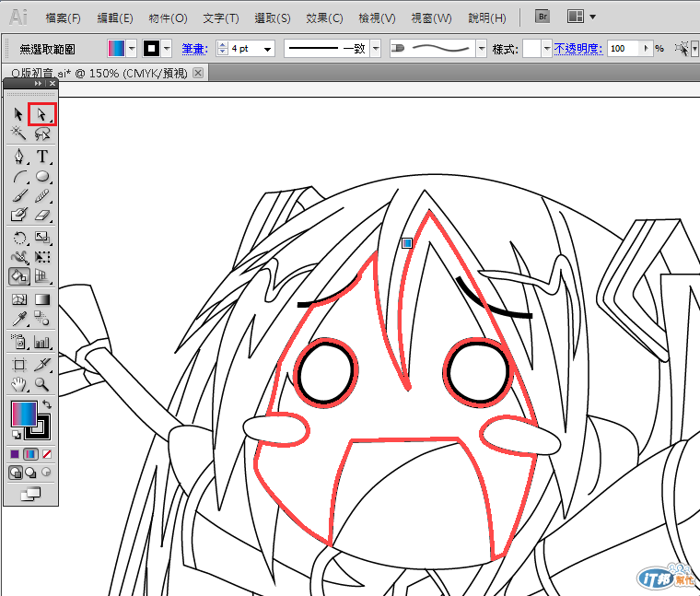Screen dimensions: 700x596
Task: Select the Arc segment tool
Action: 19,176
